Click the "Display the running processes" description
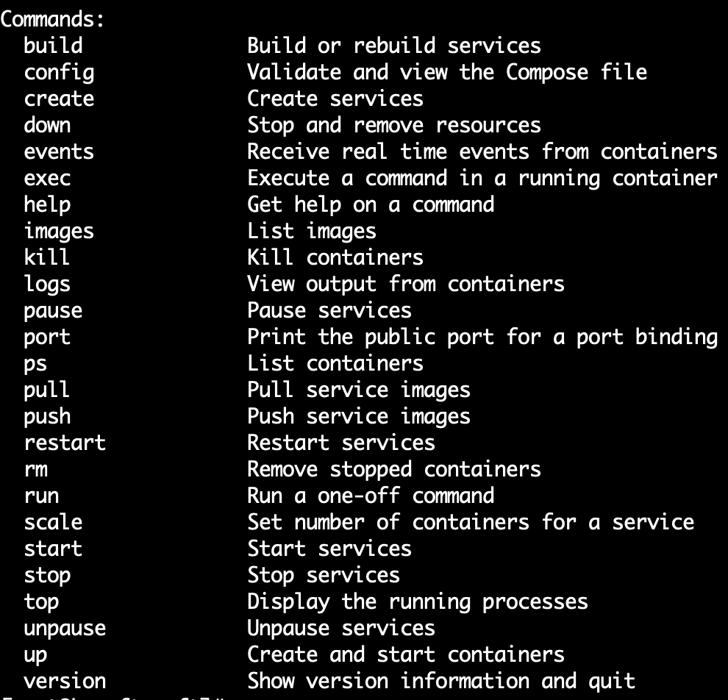 click(418, 601)
